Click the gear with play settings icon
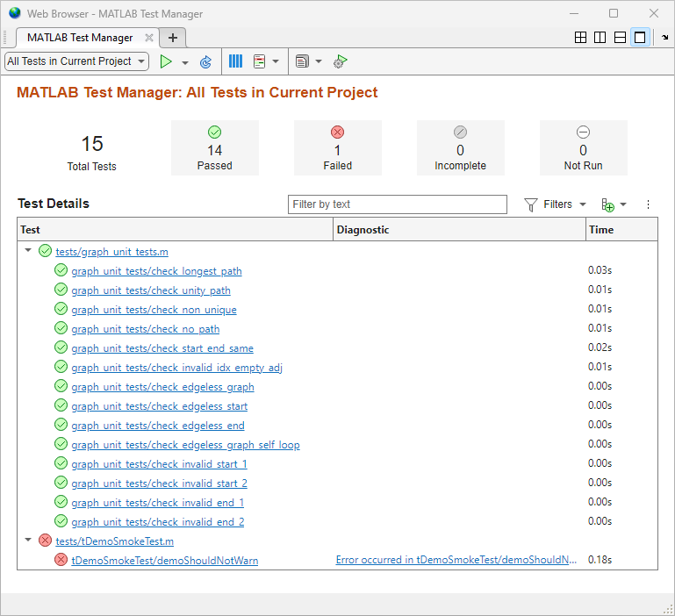This screenshot has height=616, width=675. [341, 61]
